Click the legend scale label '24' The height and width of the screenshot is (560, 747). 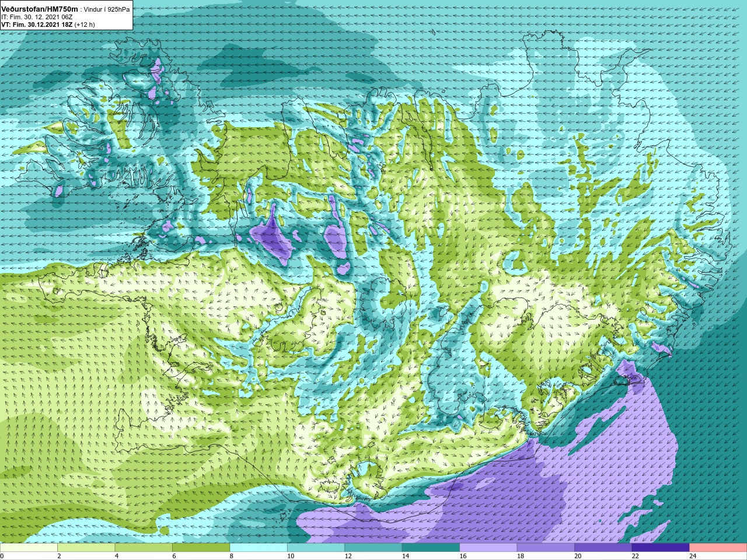[x=692, y=556]
